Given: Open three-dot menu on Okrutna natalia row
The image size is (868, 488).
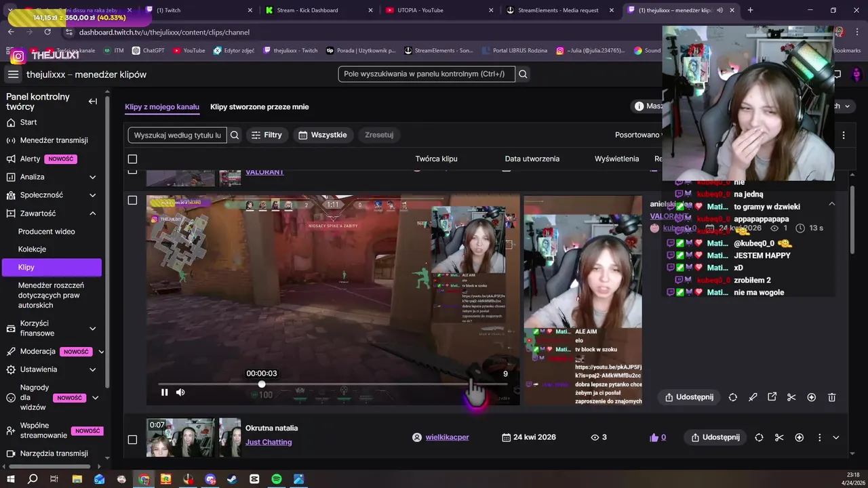Looking at the screenshot, I should click(x=819, y=438).
